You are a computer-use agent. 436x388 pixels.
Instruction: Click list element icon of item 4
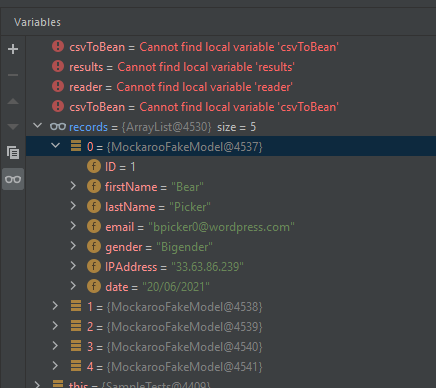point(76,366)
